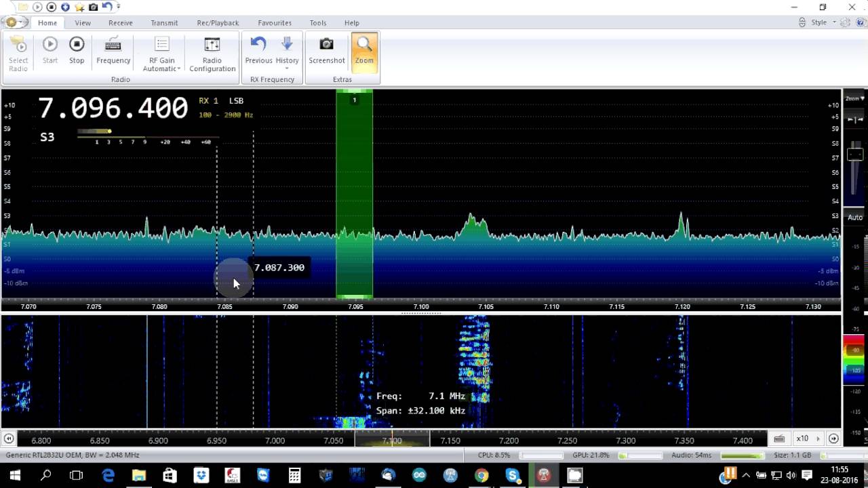Viewport: 868px width, 488px height.
Task: Click quick access toolbar start icon
Action: [x=37, y=7]
